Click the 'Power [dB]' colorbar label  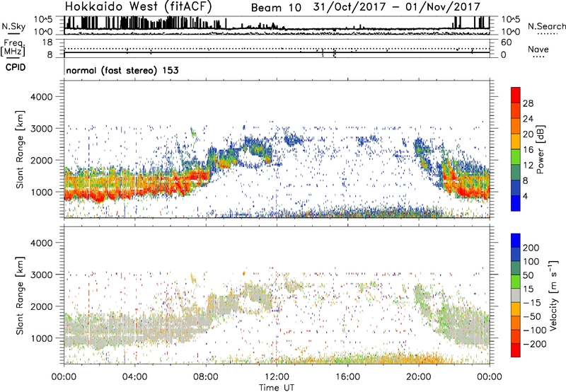point(540,149)
